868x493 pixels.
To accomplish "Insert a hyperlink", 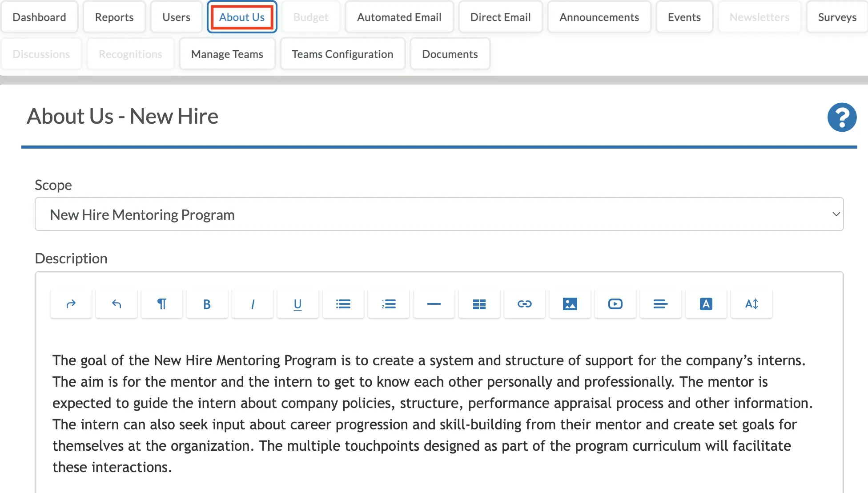I will click(525, 304).
